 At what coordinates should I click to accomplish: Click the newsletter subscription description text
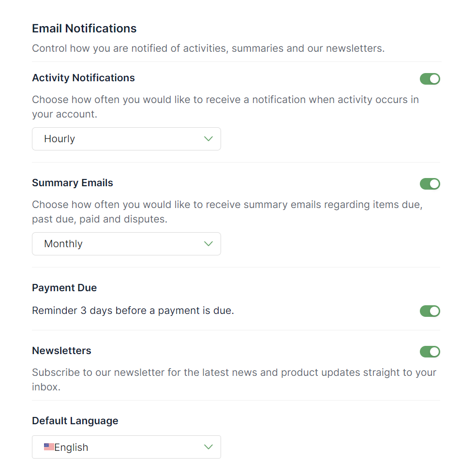(234, 379)
